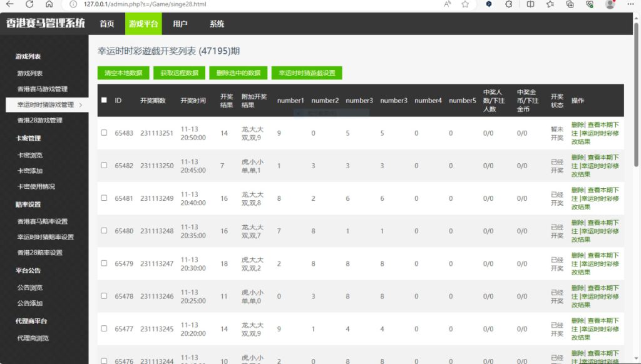Open 香港赛马赔率设置 in sidebar
Viewport: 641px width, 364px height.
click(x=43, y=221)
